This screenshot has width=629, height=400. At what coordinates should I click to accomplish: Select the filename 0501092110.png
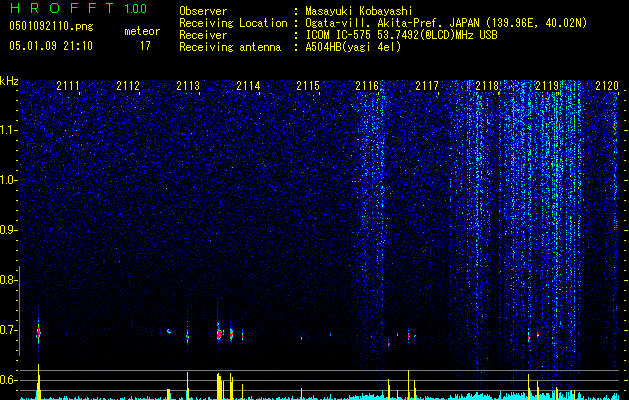(x=51, y=27)
